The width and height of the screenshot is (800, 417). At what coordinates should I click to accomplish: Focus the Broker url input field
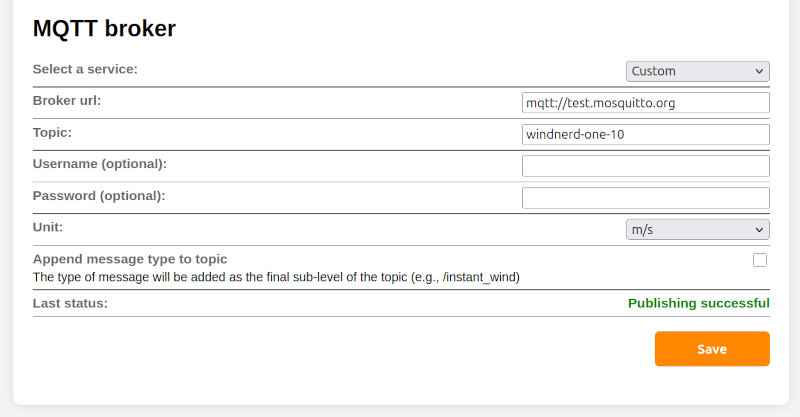pos(645,103)
